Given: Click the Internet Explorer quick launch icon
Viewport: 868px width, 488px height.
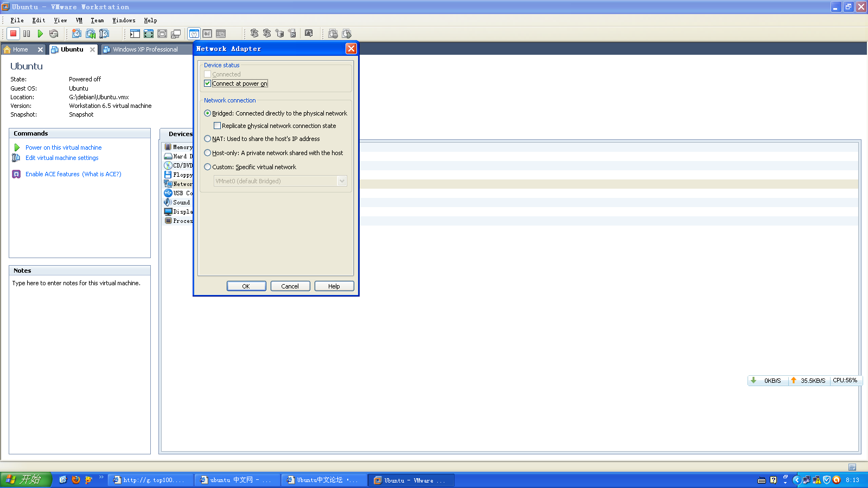Looking at the screenshot, I should (63, 480).
